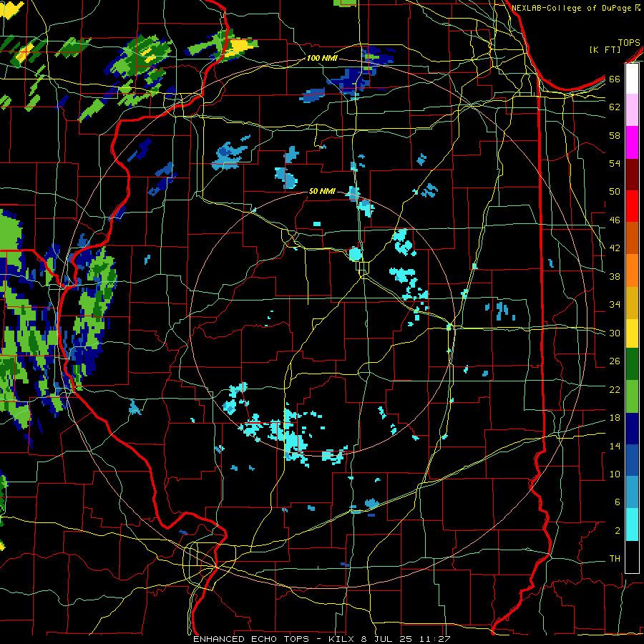Image resolution: width=644 pixels, height=644 pixels.
Task: Click the legend value 62
Action: tap(615, 107)
